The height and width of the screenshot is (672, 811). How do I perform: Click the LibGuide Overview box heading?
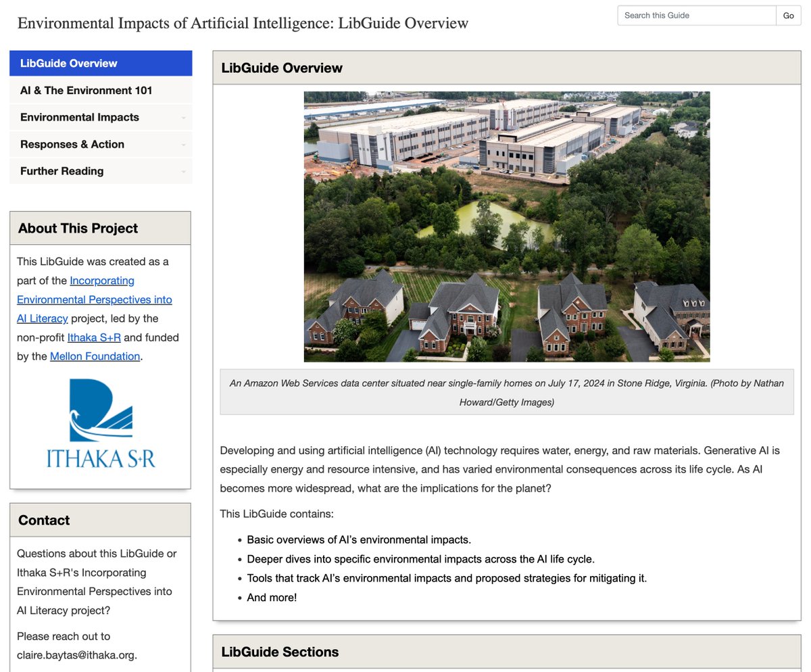282,68
